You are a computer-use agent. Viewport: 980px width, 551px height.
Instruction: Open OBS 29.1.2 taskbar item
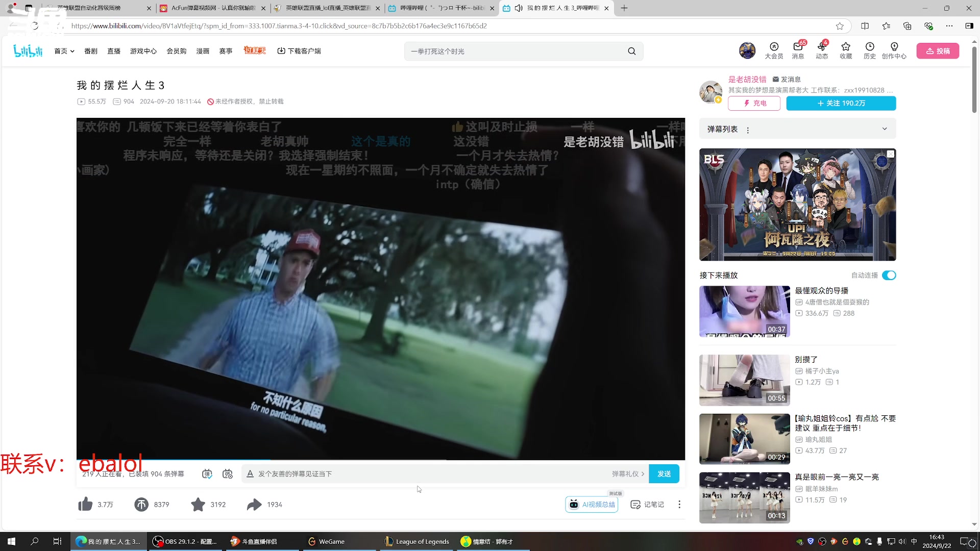click(x=186, y=541)
